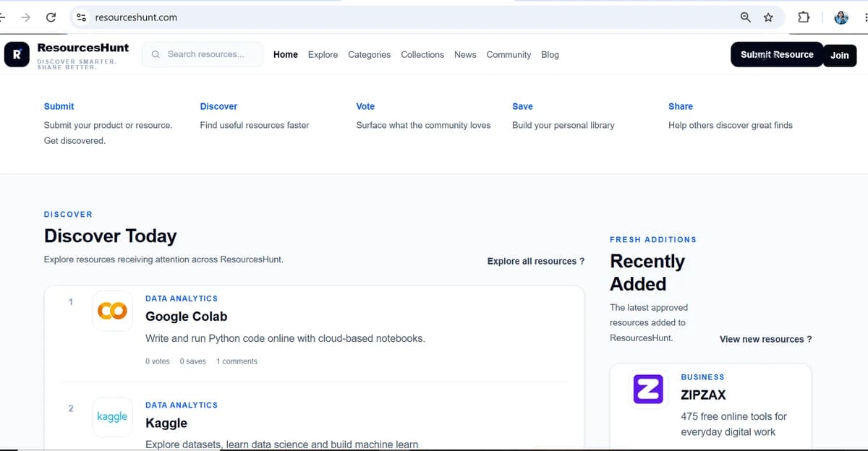Go forward with browser arrow icon
868x451 pixels.
(x=26, y=17)
